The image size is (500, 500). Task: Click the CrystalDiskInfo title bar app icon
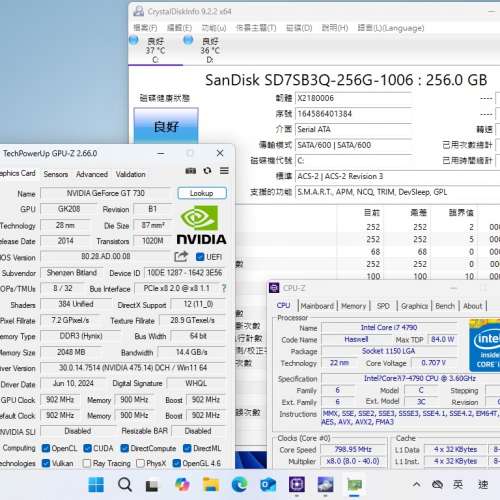coord(138,11)
